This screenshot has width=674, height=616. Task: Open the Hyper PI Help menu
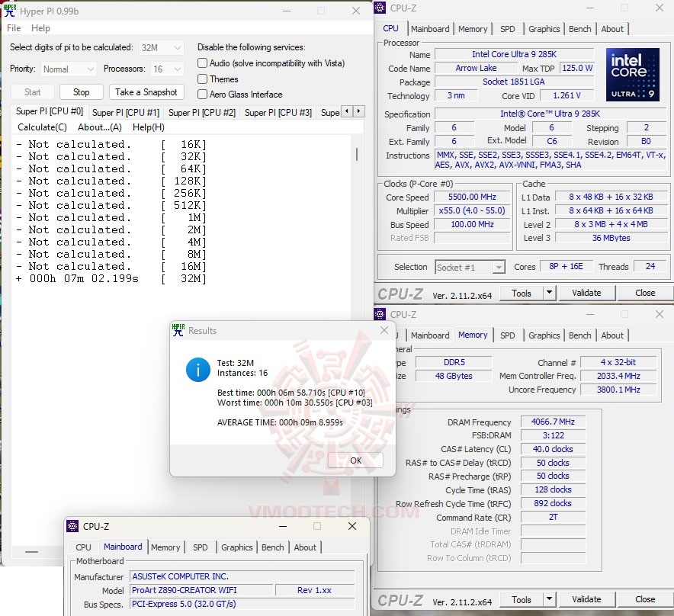coord(40,28)
